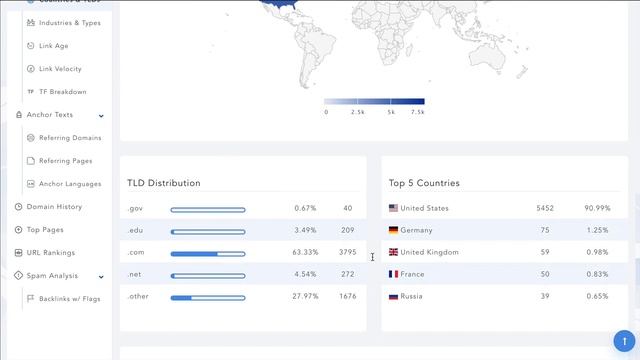Click Australia on the world map
Image resolution: width=640 pixels, height=360 pixels.
pos(487,57)
